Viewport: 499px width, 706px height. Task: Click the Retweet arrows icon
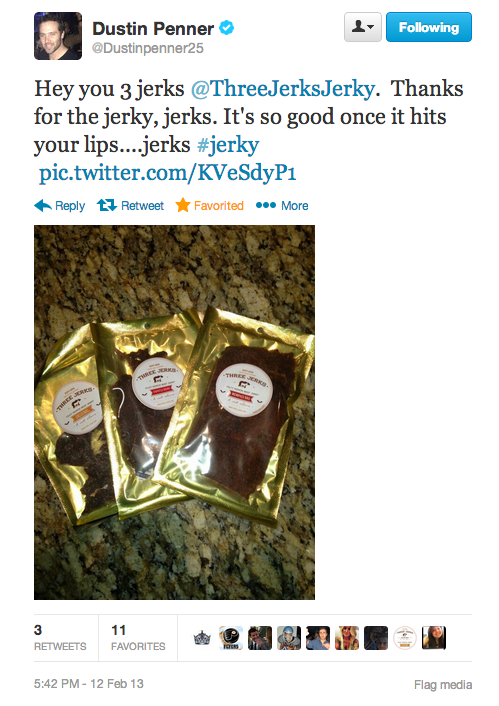coord(107,205)
